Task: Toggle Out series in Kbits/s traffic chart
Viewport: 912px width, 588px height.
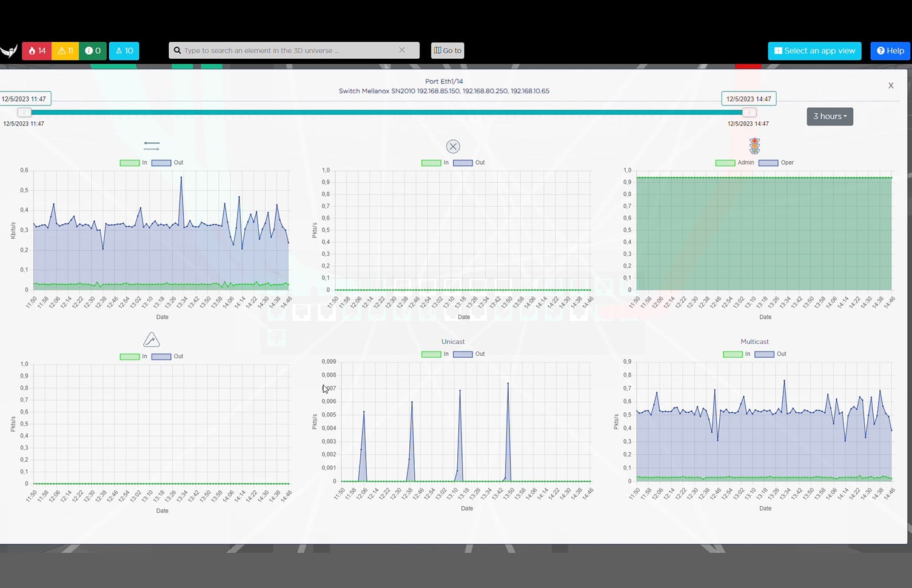Action: (167, 162)
